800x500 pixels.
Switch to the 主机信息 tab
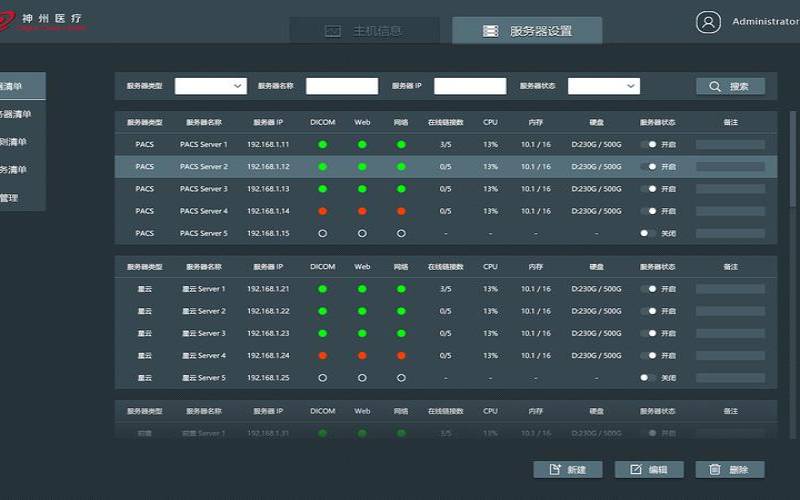[x=364, y=31]
